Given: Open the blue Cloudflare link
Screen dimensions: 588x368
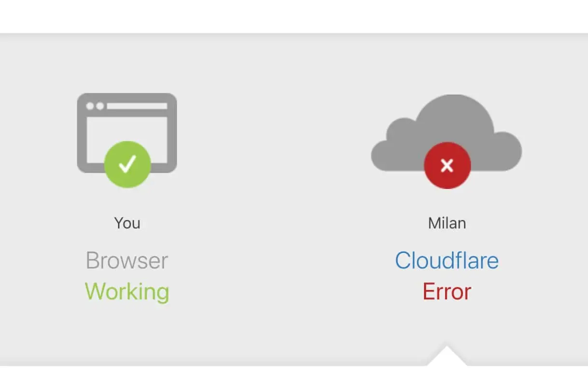Looking at the screenshot, I should coord(447,261).
